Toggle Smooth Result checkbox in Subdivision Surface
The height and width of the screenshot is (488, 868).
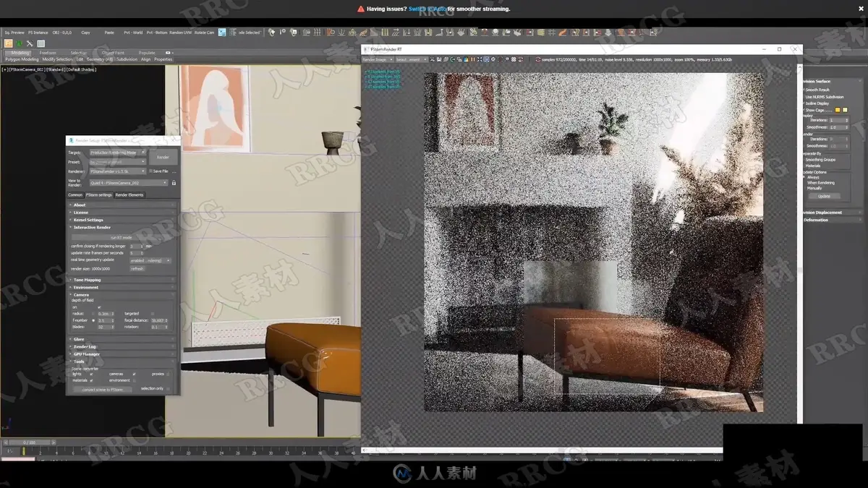pyautogui.click(x=803, y=90)
